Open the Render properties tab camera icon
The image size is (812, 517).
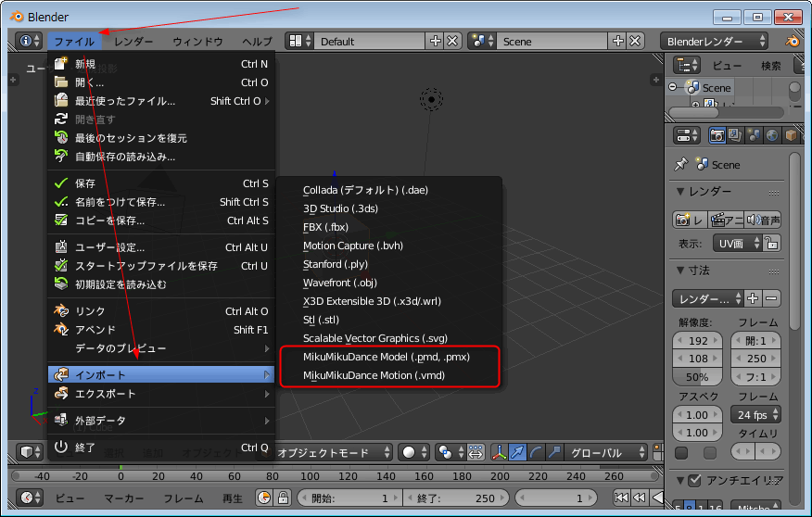[717, 135]
